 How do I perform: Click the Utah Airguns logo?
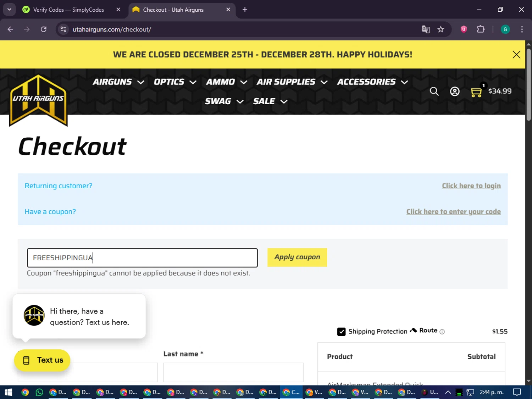tap(38, 100)
